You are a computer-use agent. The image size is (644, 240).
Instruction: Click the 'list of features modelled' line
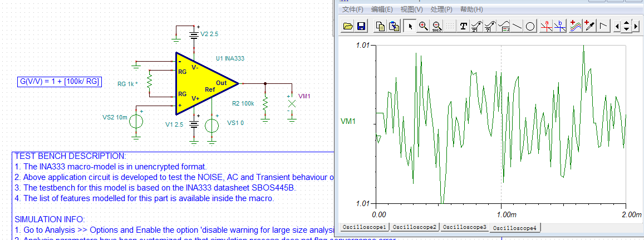(144, 198)
